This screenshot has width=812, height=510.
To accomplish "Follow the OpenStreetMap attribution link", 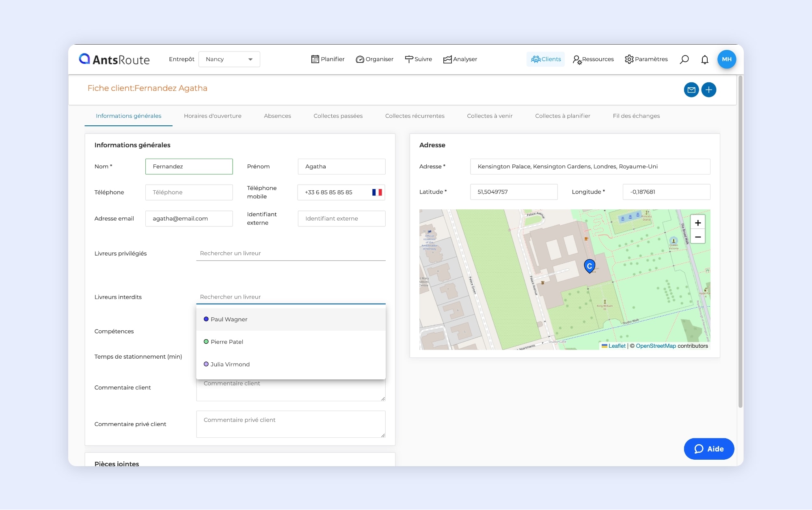I will [x=656, y=346].
